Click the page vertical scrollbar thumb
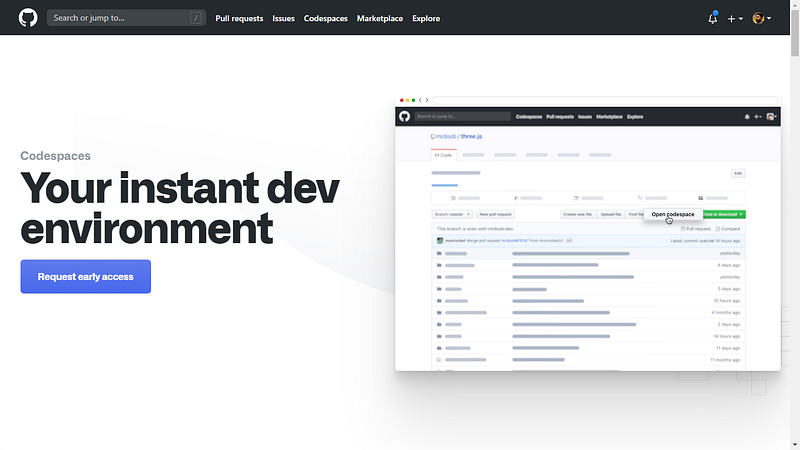Image resolution: width=800 pixels, height=450 pixels. [x=795, y=32]
